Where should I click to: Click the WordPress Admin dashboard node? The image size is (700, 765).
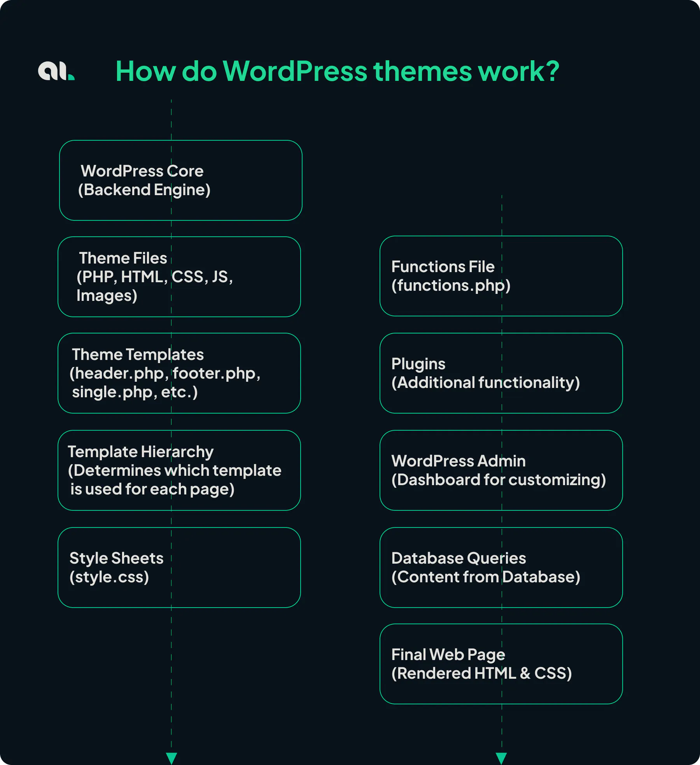[x=501, y=470]
